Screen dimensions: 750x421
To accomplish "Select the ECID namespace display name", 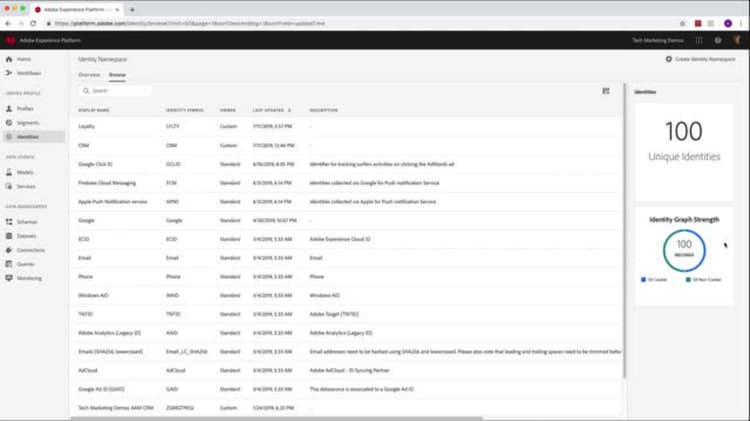I will click(84, 239).
